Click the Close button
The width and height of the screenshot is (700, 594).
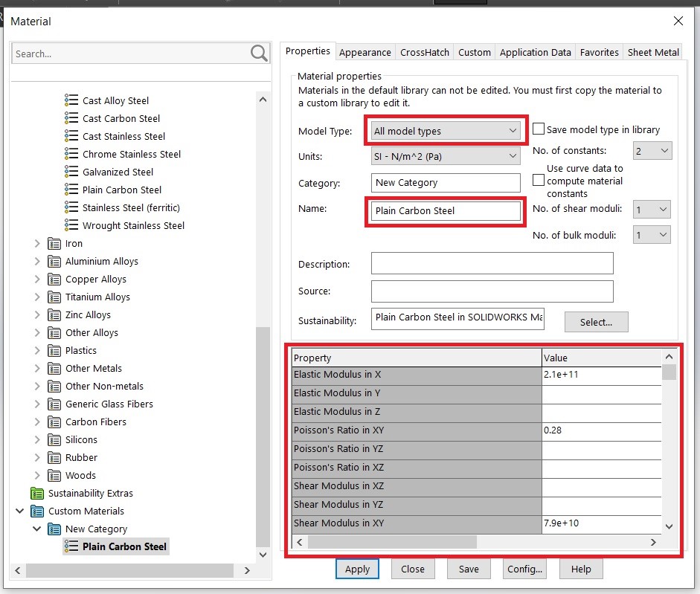point(413,569)
